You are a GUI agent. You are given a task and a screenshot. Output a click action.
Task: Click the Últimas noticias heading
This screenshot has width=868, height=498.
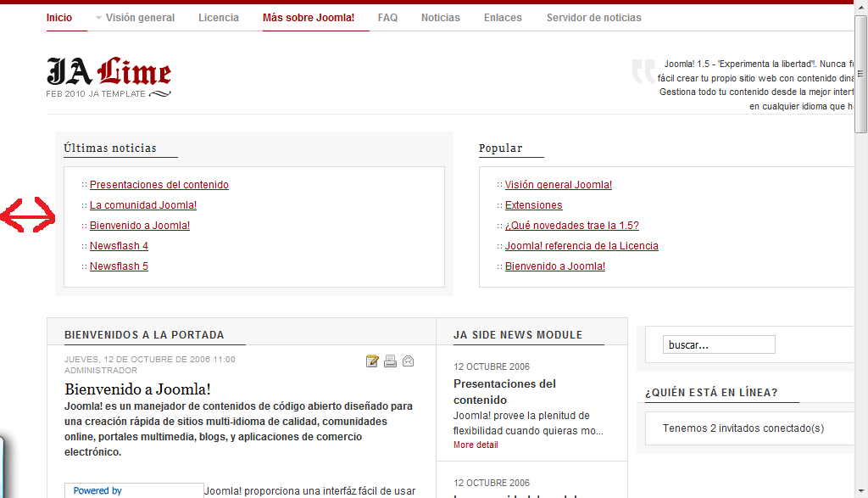tap(109, 148)
